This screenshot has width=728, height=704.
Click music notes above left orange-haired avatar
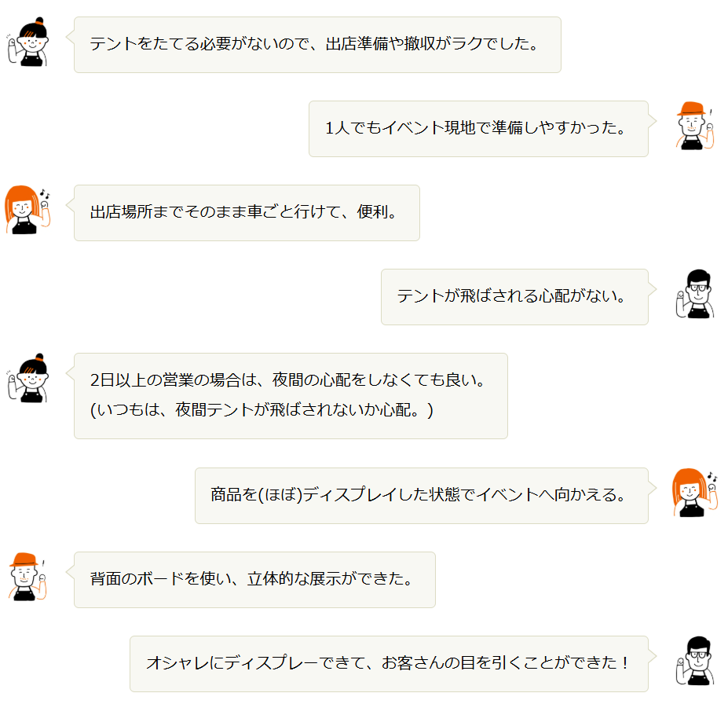pos(45,193)
